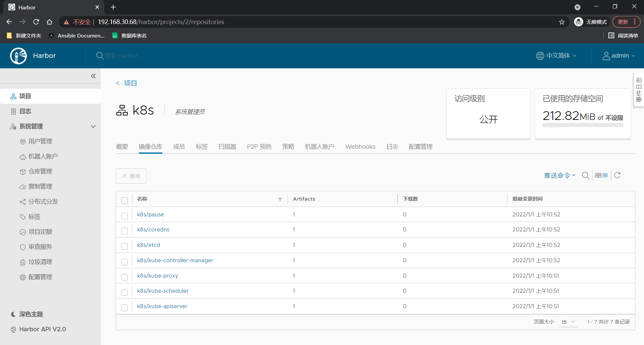Screen dimensions: 644x345
Task: Click the 删除 delete button
Action: [131, 176]
